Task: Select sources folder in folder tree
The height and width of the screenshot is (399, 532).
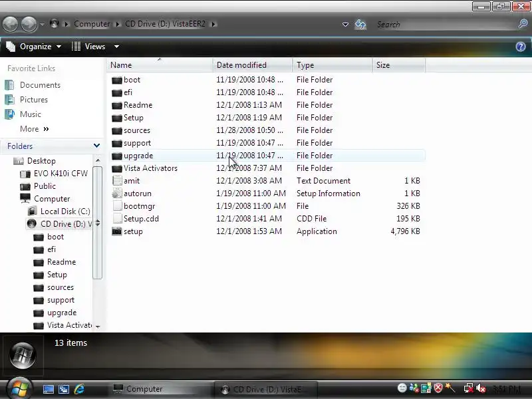Action: pos(61,287)
